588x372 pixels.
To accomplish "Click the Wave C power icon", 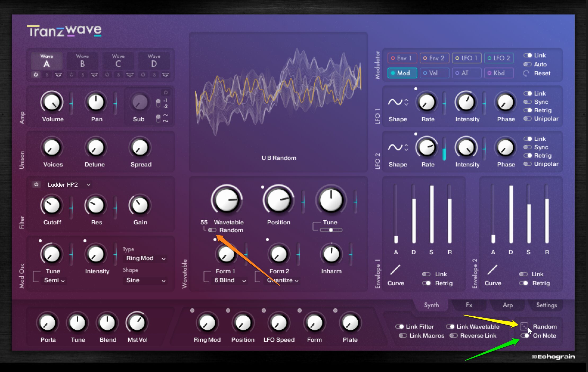I will click(107, 75).
